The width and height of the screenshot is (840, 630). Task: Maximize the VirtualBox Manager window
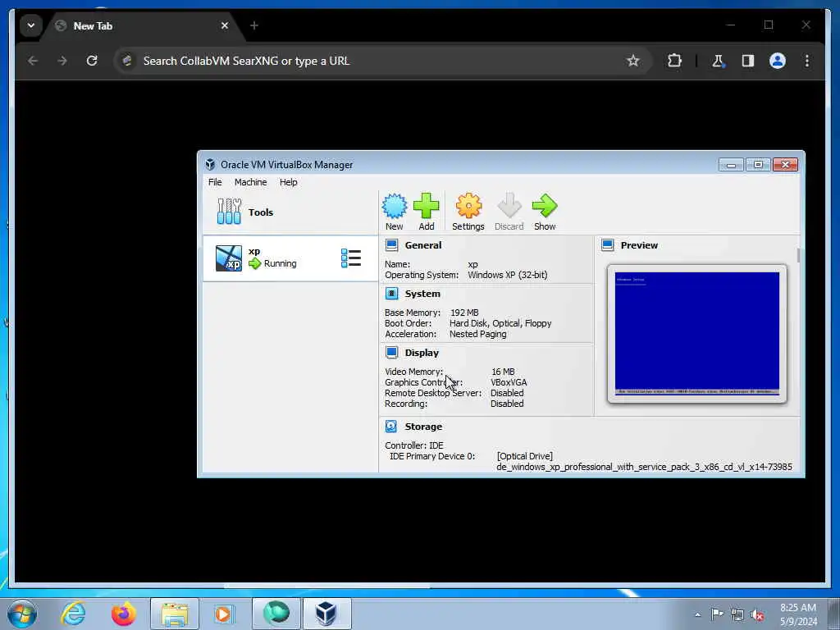click(758, 164)
